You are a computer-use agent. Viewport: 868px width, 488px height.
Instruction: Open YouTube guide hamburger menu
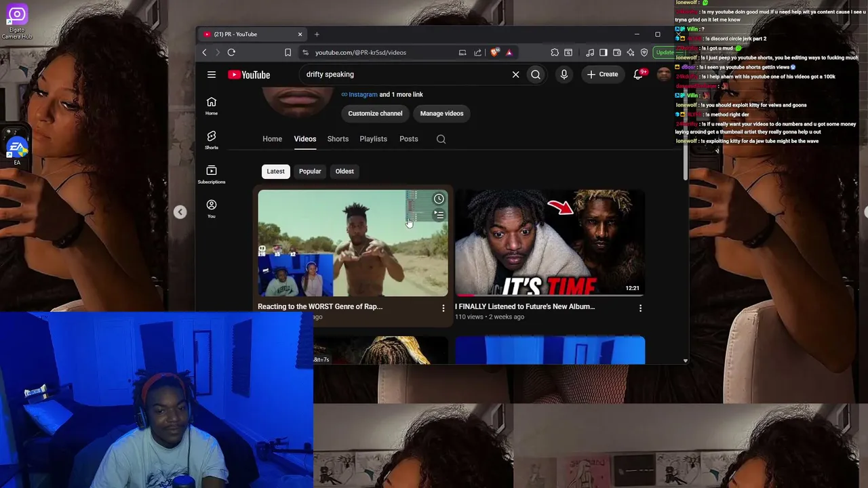[212, 75]
